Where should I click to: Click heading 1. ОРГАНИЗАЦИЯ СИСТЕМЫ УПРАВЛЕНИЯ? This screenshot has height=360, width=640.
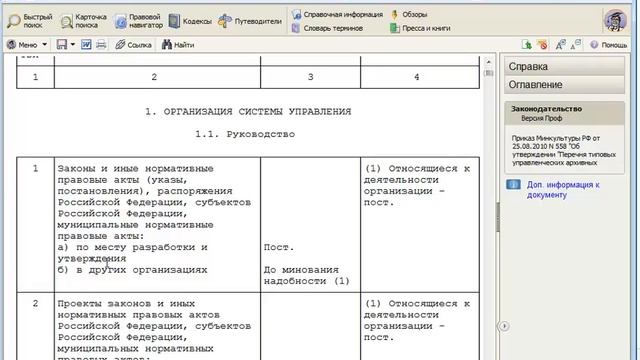point(248,111)
